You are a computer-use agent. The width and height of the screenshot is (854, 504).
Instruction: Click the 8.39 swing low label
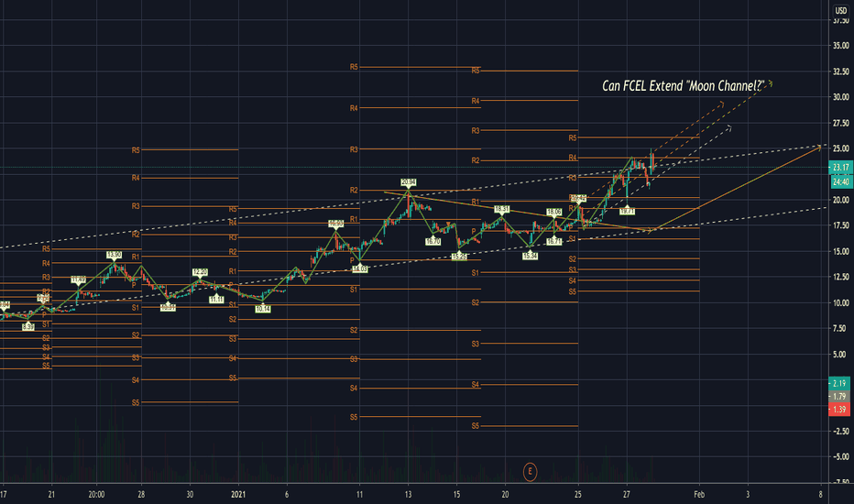[28, 327]
